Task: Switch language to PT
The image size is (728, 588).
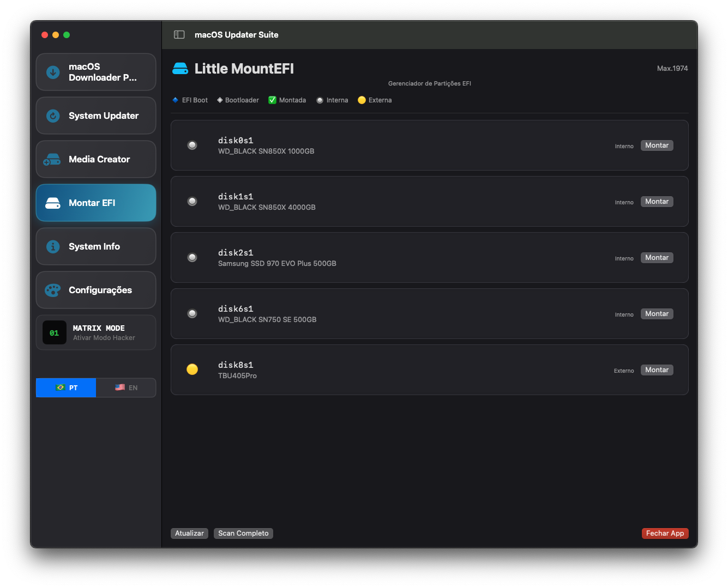Action: coord(66,387)
